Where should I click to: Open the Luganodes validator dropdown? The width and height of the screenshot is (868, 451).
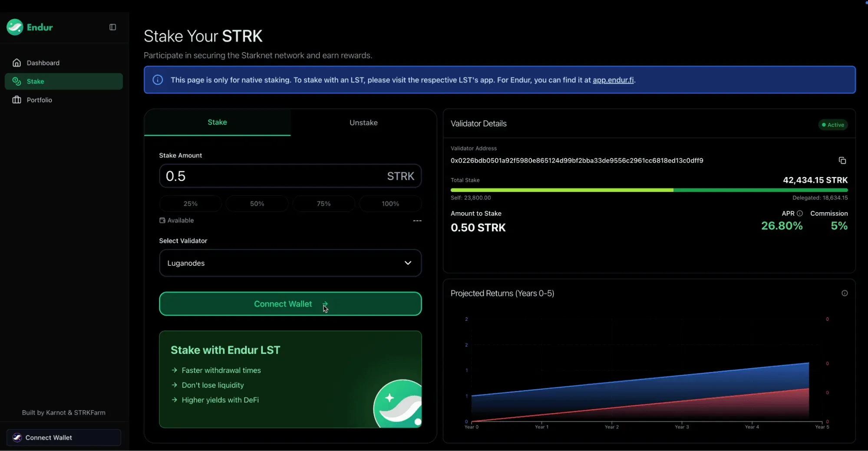290,263
